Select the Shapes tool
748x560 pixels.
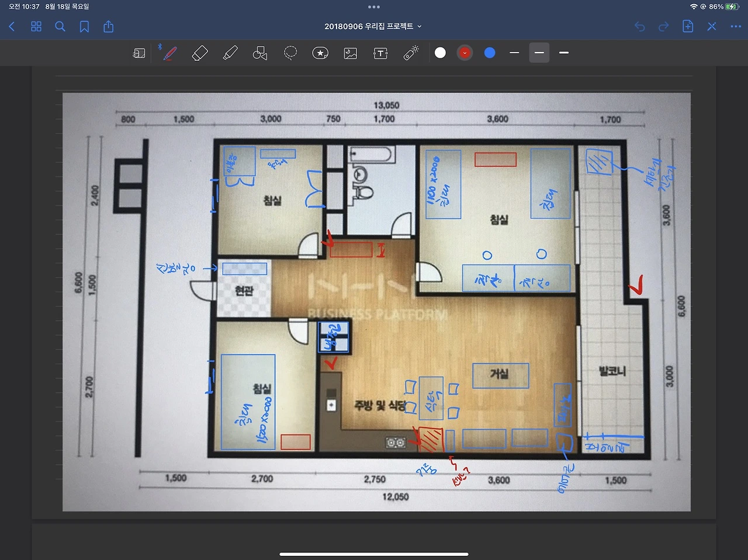[x=260, y=53]
